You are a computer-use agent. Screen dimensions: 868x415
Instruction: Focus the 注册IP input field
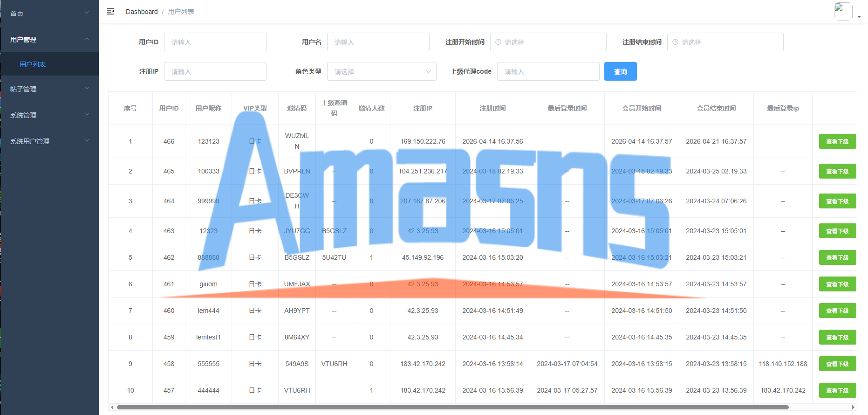pos(215,71)
